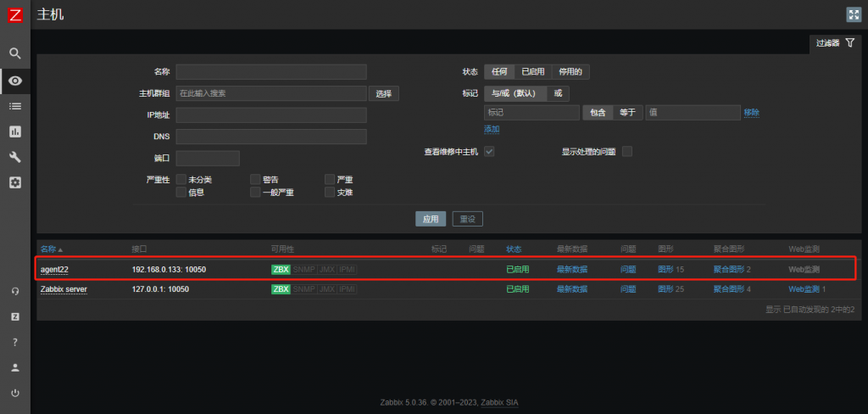
Task: Open 图形 link for agent22
Action: coord(665,270)
